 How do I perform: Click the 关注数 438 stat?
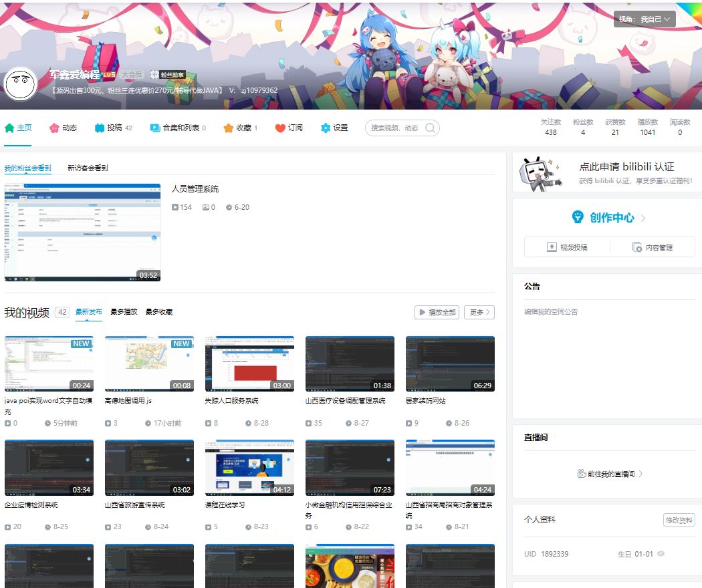tap(551, 128)
